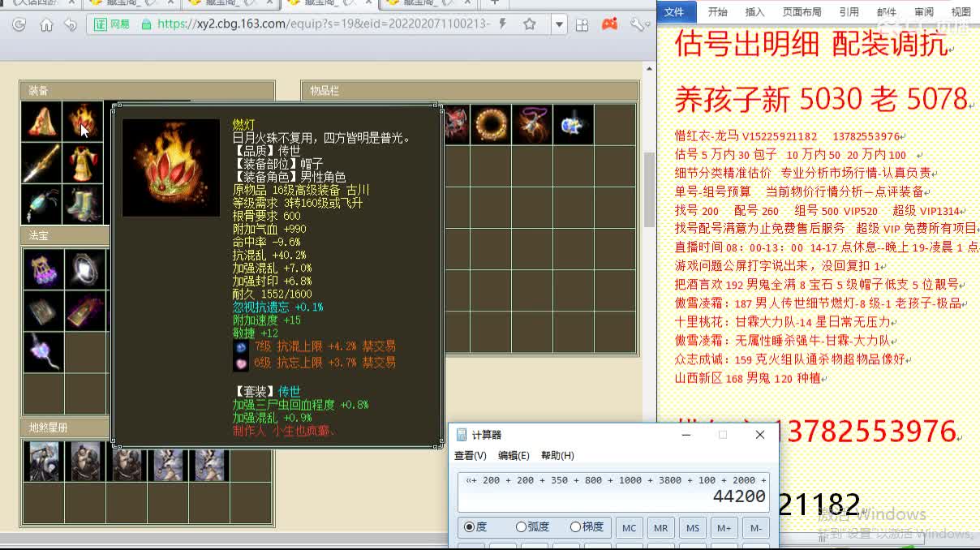The image size is (980, 550).
Task: Click the MS memory store button
Action: coord(692,528)
